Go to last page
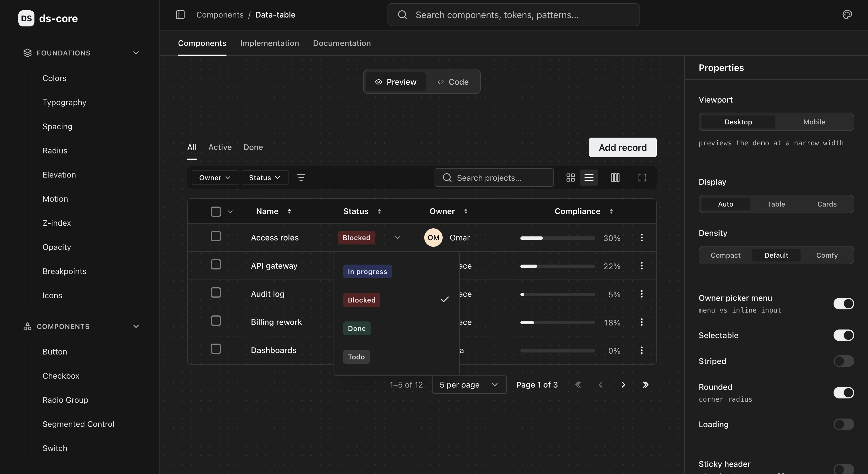Image resolution: width=868 pixels, height=474 pixels. 645,385
